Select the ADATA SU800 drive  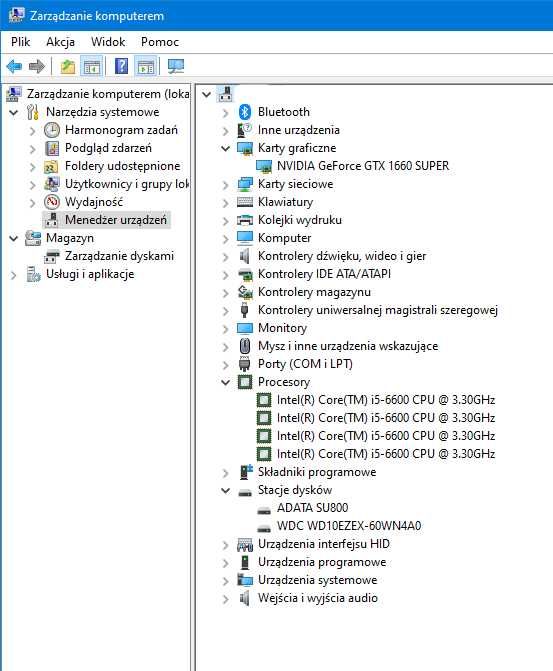(312, 508)
